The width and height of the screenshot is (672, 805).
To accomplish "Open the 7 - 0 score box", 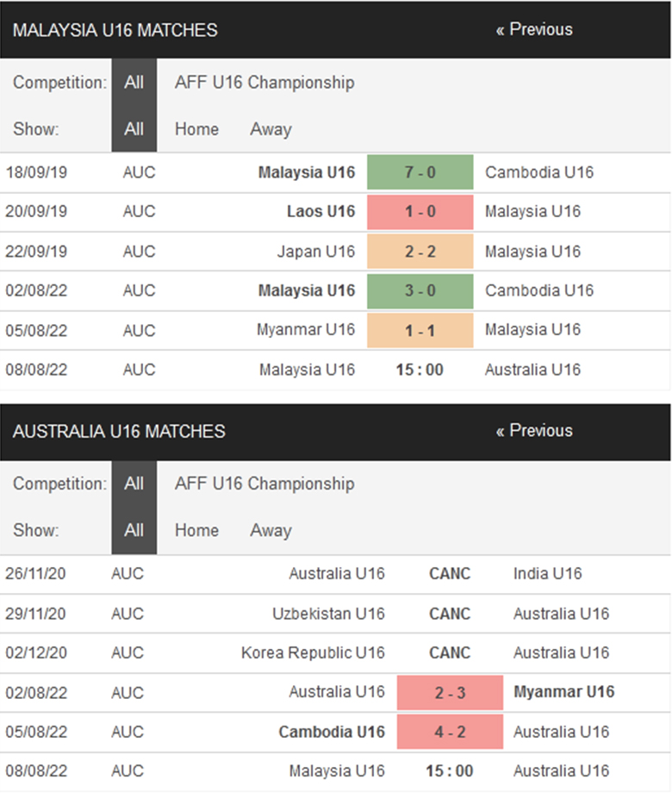I will click(x=420, y=172).
